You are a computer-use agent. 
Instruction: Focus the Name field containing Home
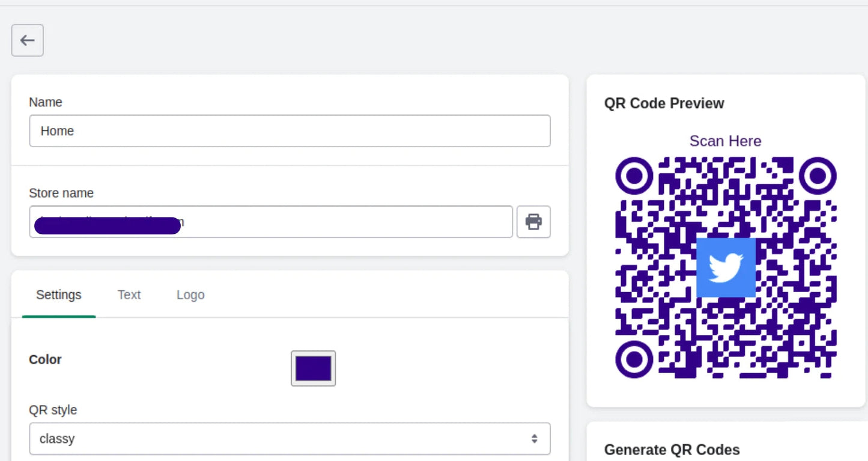pyautogui.click(x=290, y=131)
